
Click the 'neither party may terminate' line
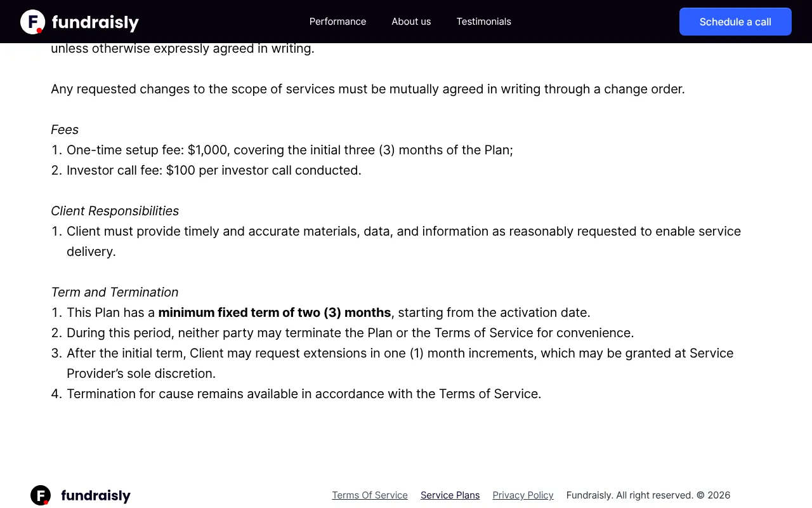tap(350, 333)
